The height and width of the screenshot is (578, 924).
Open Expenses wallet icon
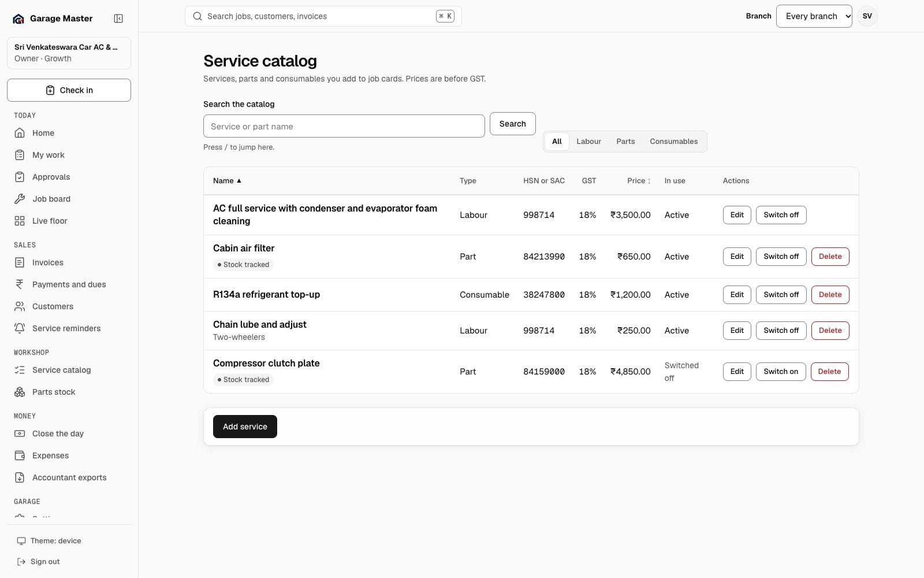pos(20,455)
